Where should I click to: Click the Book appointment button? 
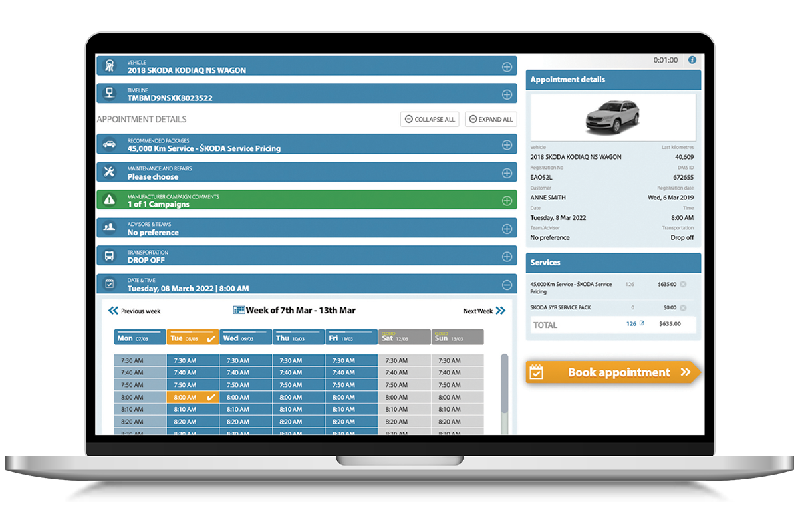click(613, 372)
